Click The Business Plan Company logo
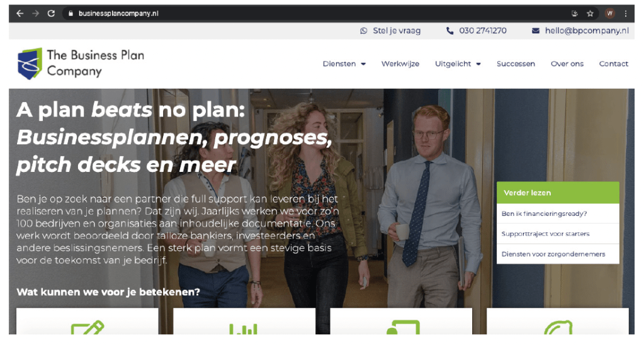Viewport: 644px width, 345px height. tap(81, 63)
